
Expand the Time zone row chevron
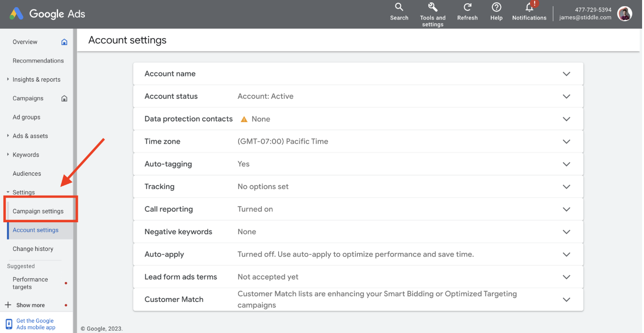pyautogui.click(x=566, y=142)
